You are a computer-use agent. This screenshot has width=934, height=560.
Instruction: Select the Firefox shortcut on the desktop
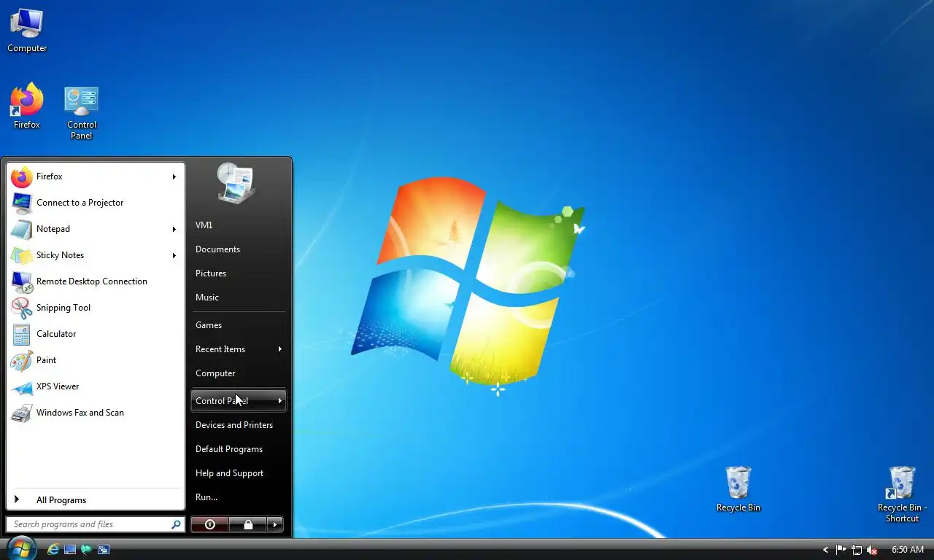27,106
